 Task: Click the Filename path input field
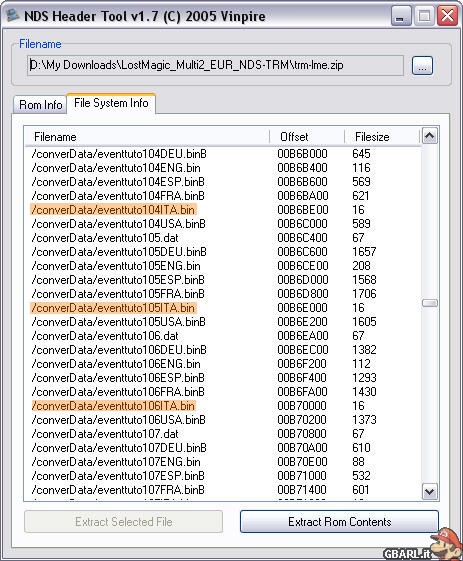click(x=215, y=65)
